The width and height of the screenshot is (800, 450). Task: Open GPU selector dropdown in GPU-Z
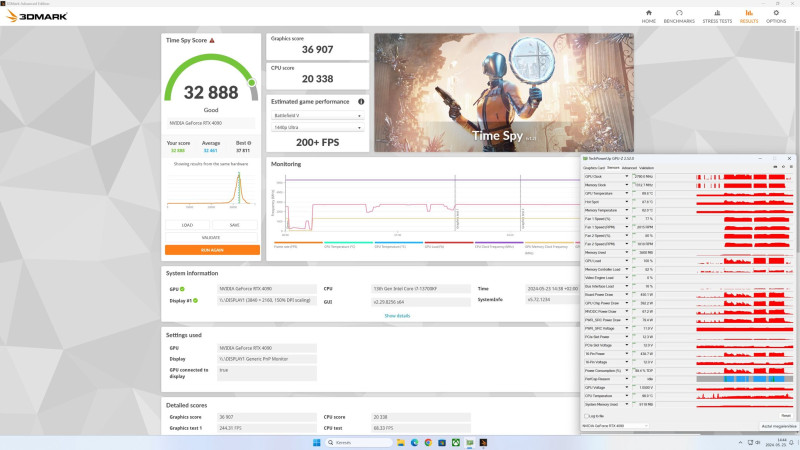615,426
